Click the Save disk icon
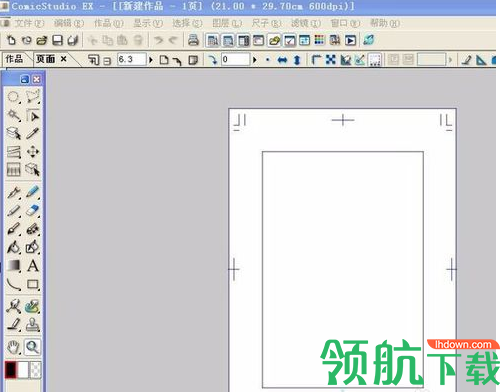Image resolution: width=500 pixels, height=392 pixels. coord(58,41)
